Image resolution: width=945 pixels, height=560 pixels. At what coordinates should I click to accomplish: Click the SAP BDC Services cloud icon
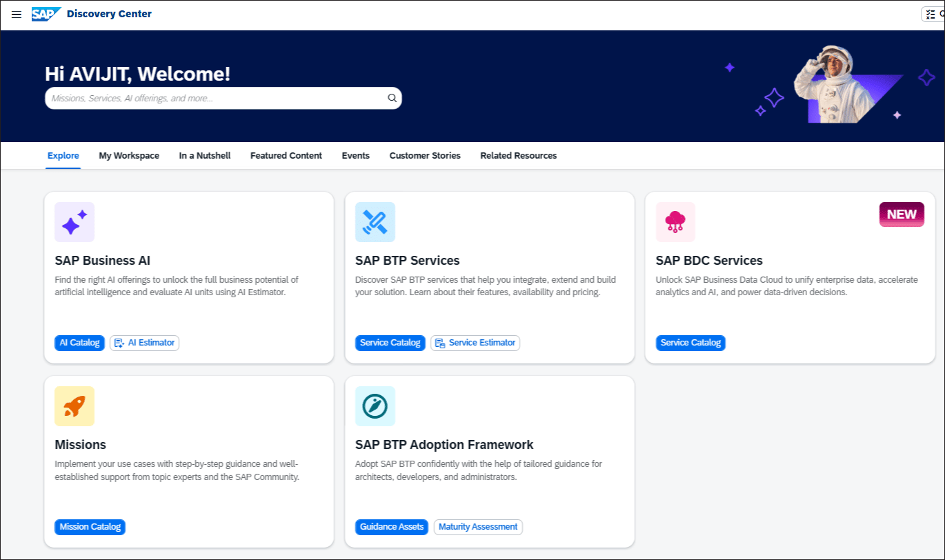click(675, 222)
